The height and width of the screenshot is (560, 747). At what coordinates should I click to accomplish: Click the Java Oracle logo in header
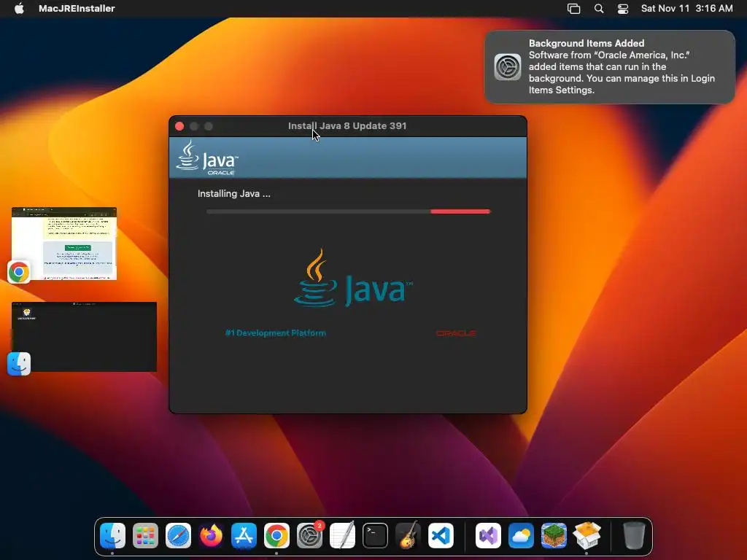coord(206,157)
